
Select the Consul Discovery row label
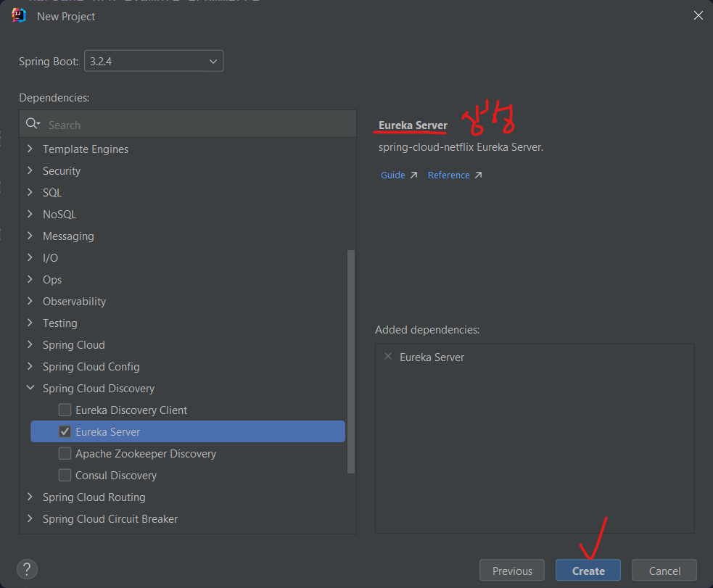pyautogui.click(x=116, y=476)
